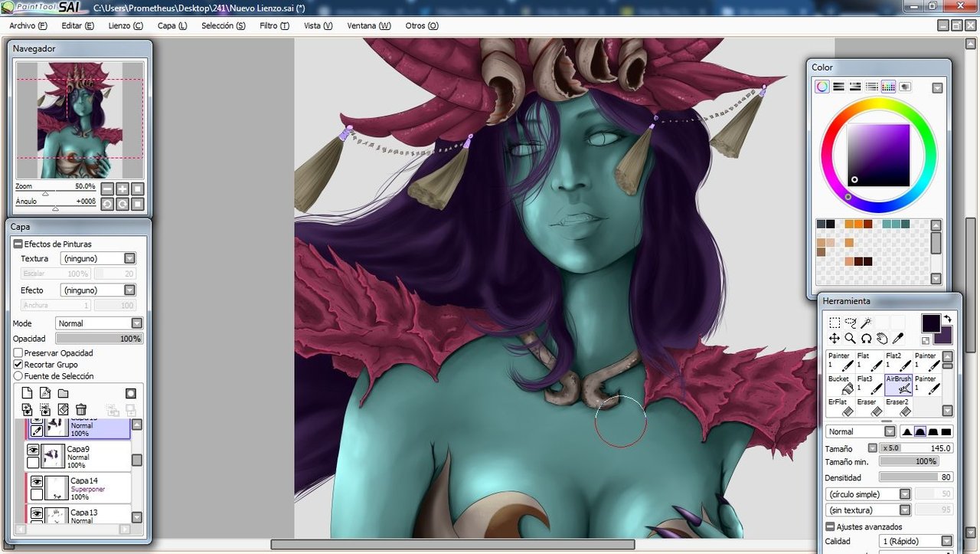Select the Rotate canvas tool

[866, 338]
